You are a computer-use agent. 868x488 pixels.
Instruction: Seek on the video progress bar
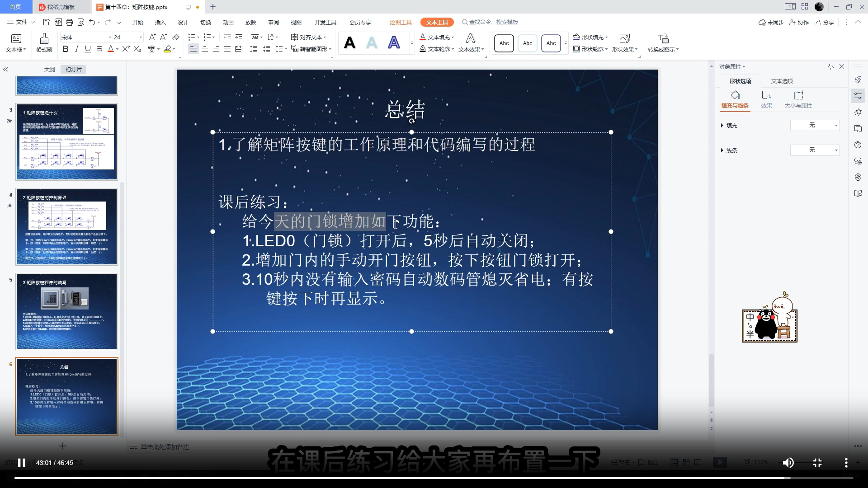(x=434, y=478)
